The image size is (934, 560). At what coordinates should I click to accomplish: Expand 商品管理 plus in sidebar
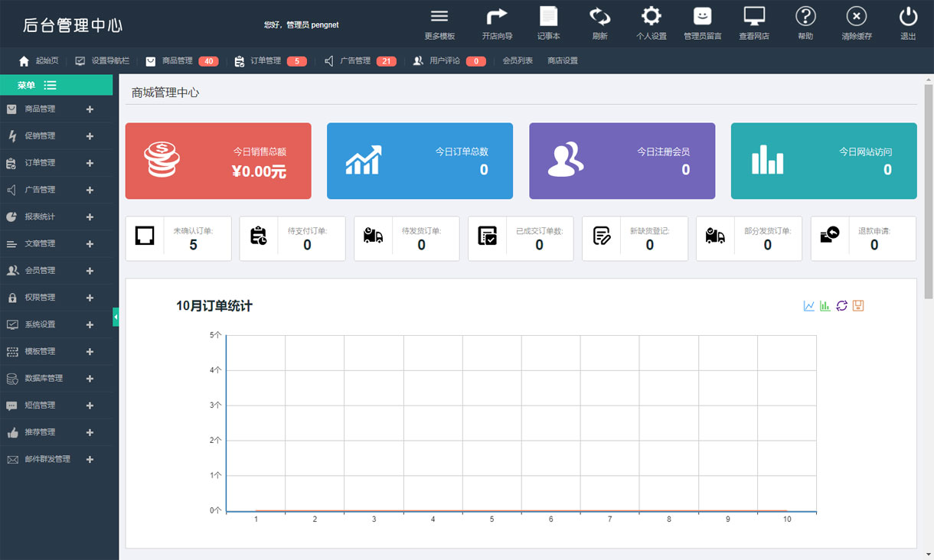click(x=90, y=109)
